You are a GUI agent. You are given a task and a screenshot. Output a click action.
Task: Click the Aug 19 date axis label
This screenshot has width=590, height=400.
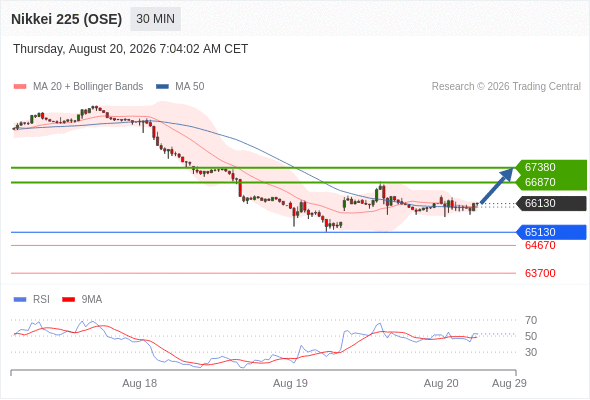coord(290,383)
